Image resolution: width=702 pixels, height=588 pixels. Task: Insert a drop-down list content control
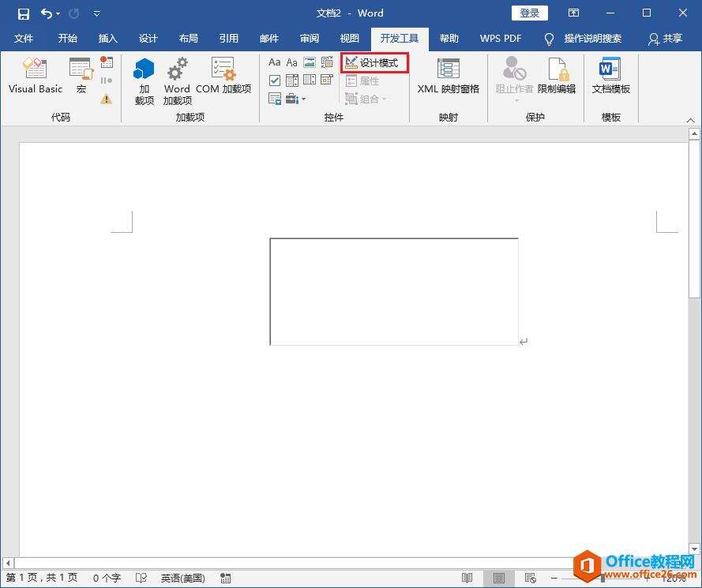coord(310,80)
